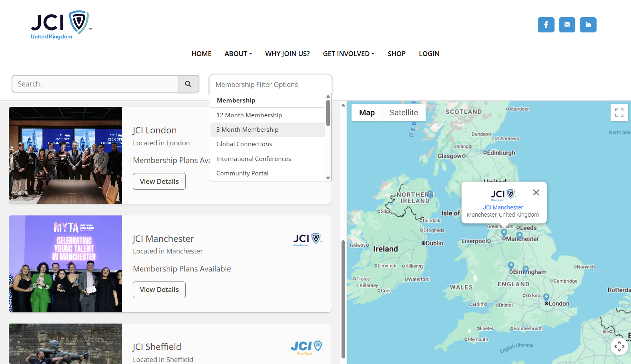Open the SHOP page
The height and width of the screenshot is (364, 631).
click(396, 54)
